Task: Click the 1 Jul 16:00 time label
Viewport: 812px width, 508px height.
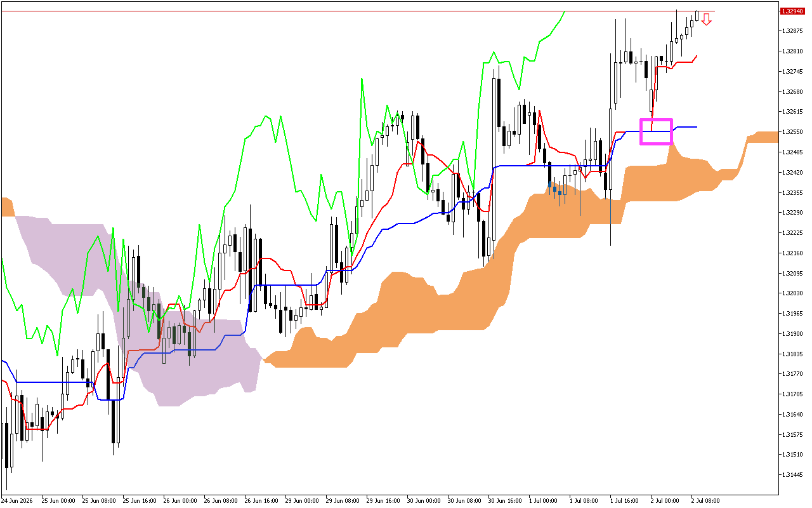Action: pyautogui.click(x=625, y=500)
